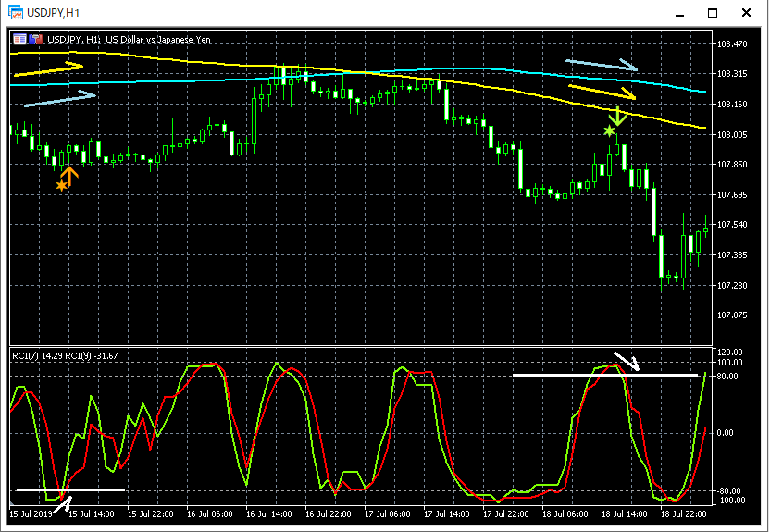
Task: Click the -80.00 RCI scale value
Action: (729, 490)
